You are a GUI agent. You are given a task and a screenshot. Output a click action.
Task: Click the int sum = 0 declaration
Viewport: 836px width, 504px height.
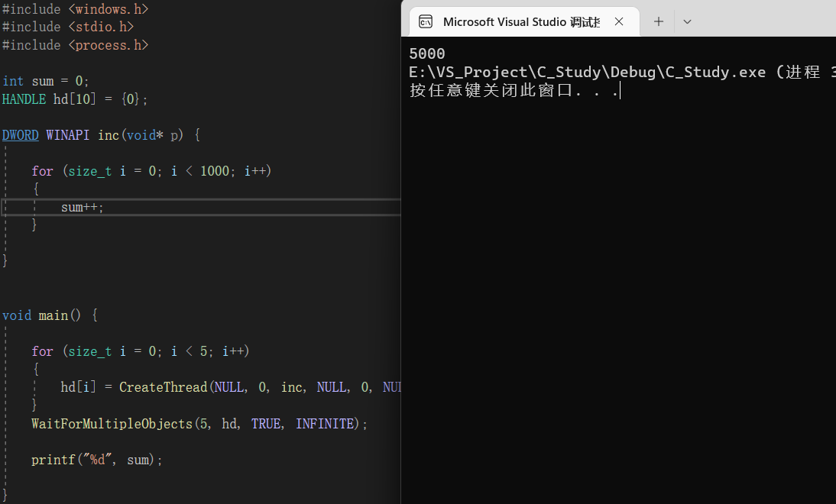(42, 80)
